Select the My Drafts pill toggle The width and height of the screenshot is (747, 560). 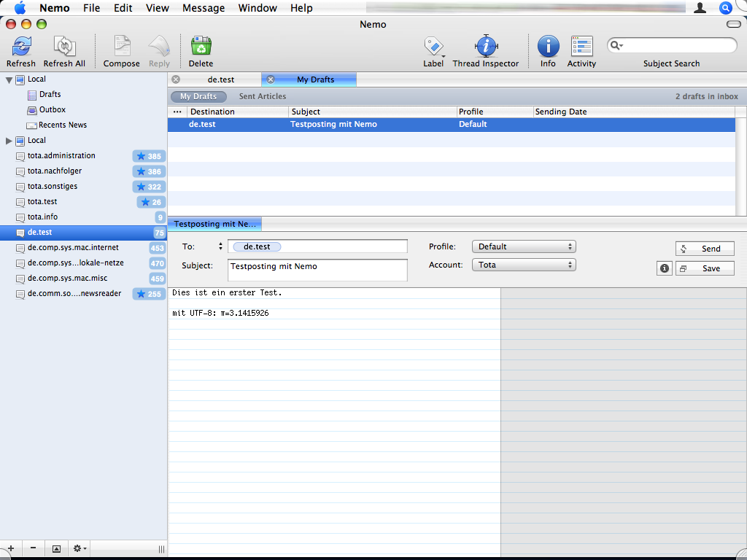click(198, 96)
